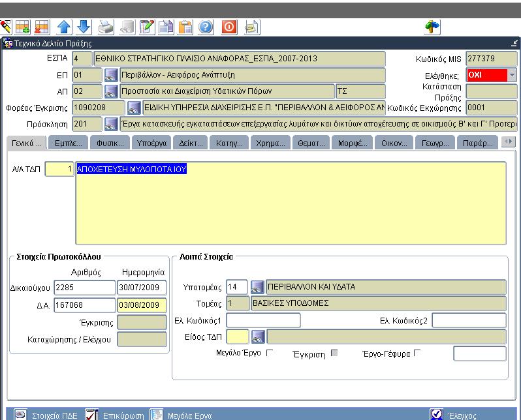The width and height of the screenshot is (521, 420).
Task: Click the ΑΠΟΧΕΤΕΥΣΗ ΜΥΛΟΠΟΤΑ ΙΟΥ title text area
Action: coord(291,203)
